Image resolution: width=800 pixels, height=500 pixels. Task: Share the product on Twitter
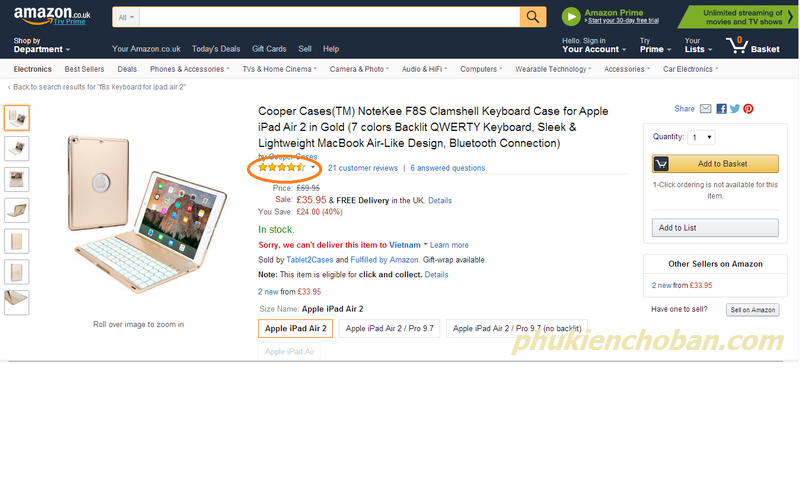pyautogui.click(x=735, y=109)
